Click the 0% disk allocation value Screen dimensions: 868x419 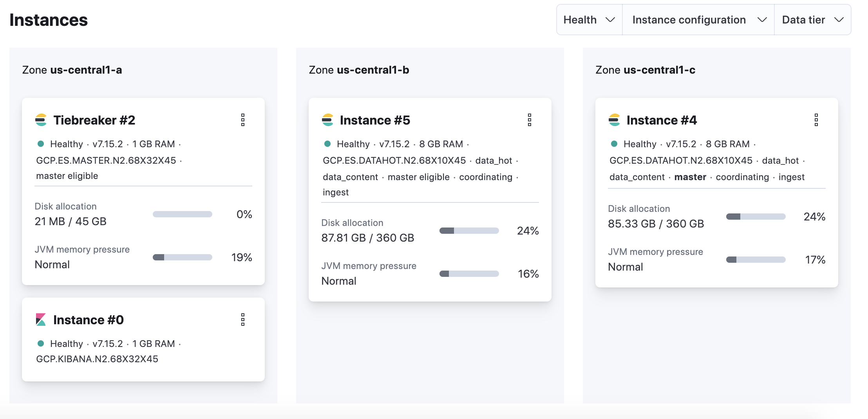244,214
